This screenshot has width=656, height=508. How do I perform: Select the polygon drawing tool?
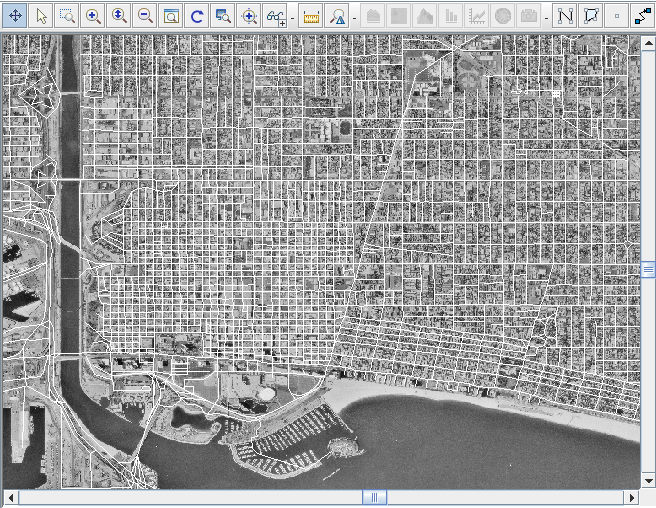(591, 16)
